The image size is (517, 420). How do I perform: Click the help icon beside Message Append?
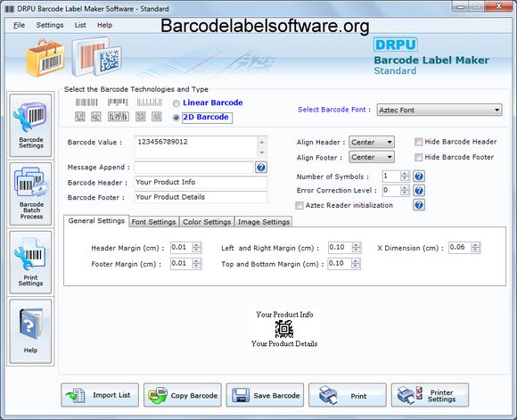point(261,168)
